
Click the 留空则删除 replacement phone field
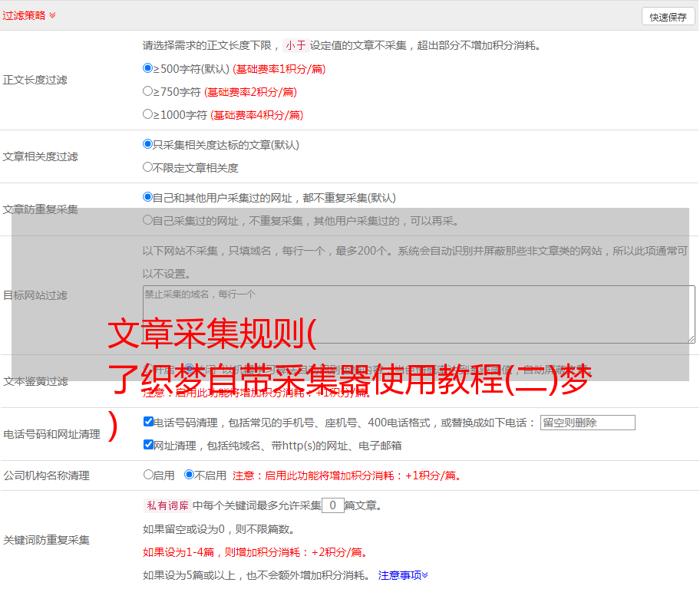pyautogui.click(x=587, y=423)
